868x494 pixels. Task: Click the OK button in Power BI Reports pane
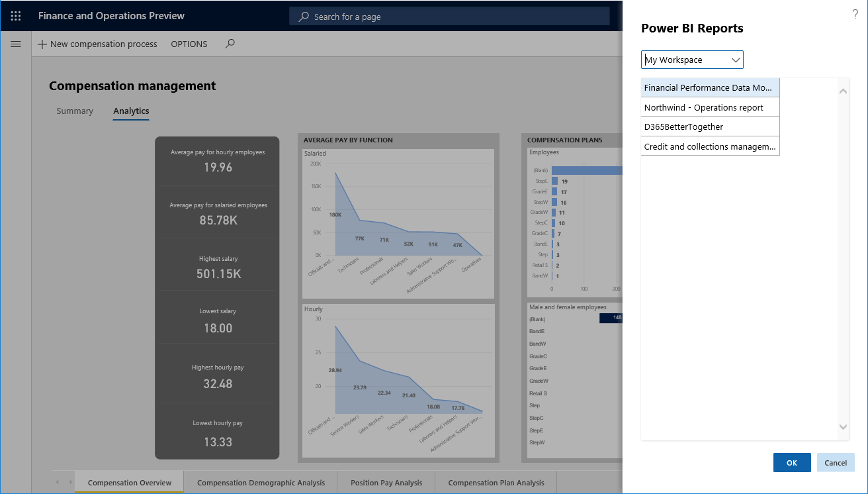click(x=792, y=462)
